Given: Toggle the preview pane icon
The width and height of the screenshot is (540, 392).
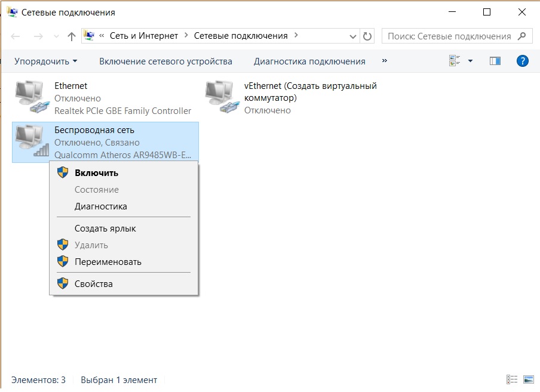Looking at the screenshot, I should 495,61.
